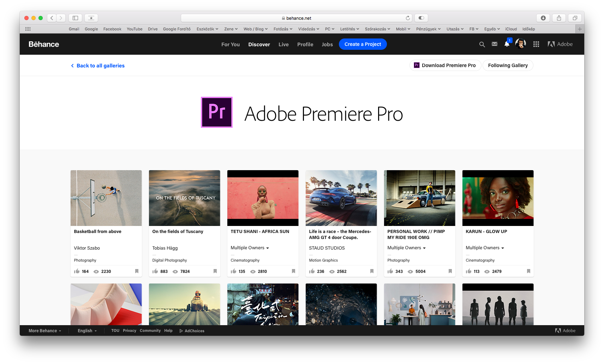Click the Safari share icon
The image size is (604, 364).
[x=559, y=18]
